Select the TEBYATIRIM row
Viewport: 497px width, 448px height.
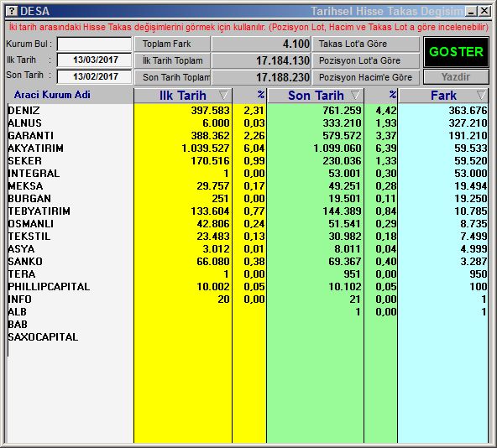coord(248,211)
